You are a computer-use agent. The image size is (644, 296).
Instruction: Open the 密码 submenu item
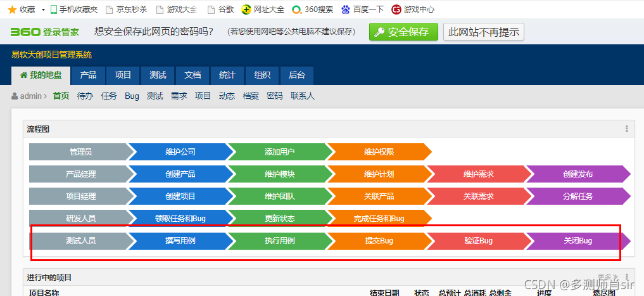pos(274,96)
